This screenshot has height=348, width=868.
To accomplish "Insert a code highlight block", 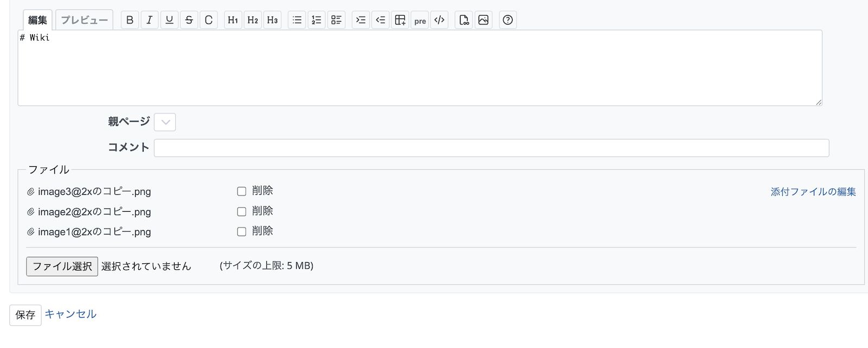I will click(x=439, y=20).
